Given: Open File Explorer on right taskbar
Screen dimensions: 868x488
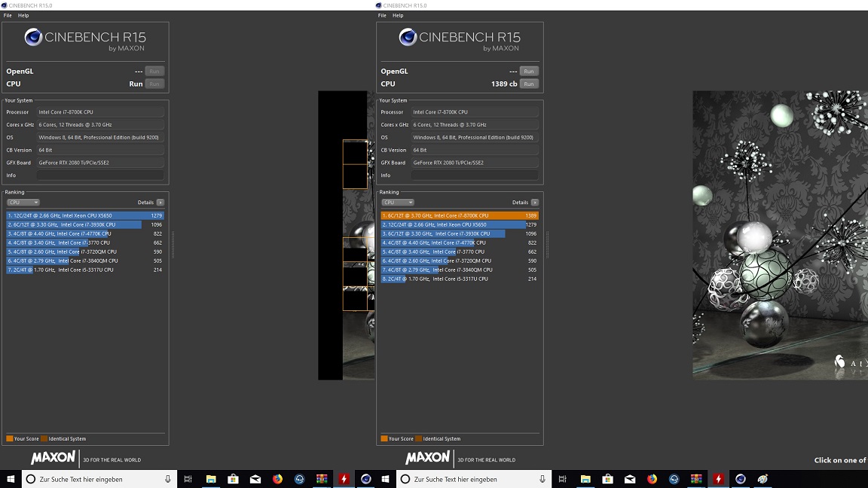Looking at the screenshot, I should point(585,479).
